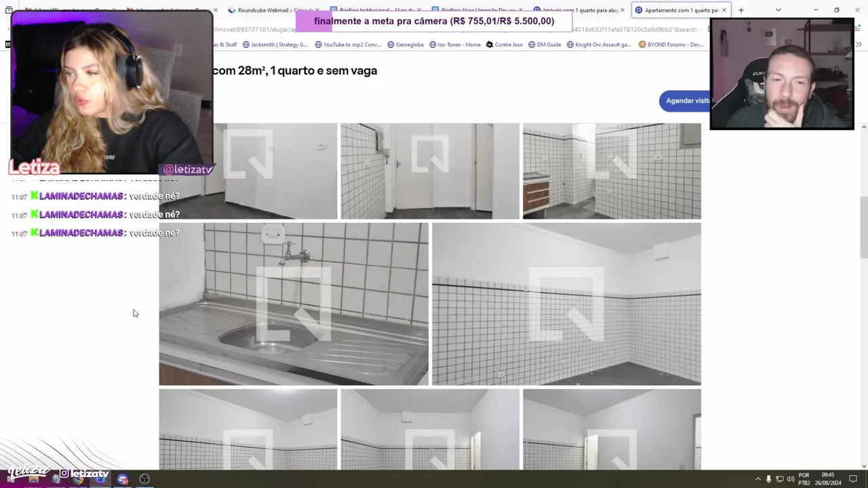Click the page vertical scrollbar thumb
Viewport: 868px width, 488px height.
click(x=864, y=227)
